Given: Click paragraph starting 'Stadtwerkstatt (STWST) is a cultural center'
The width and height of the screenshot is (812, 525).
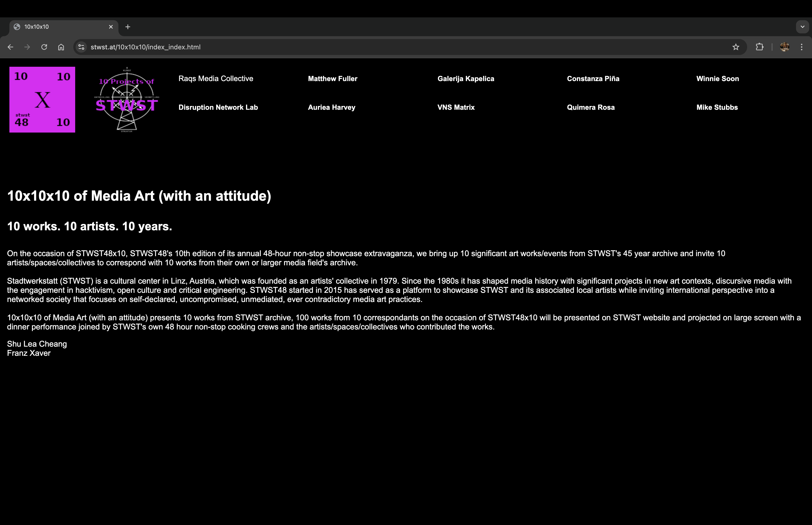Looking at the screenshot, I should pos(399,290).
